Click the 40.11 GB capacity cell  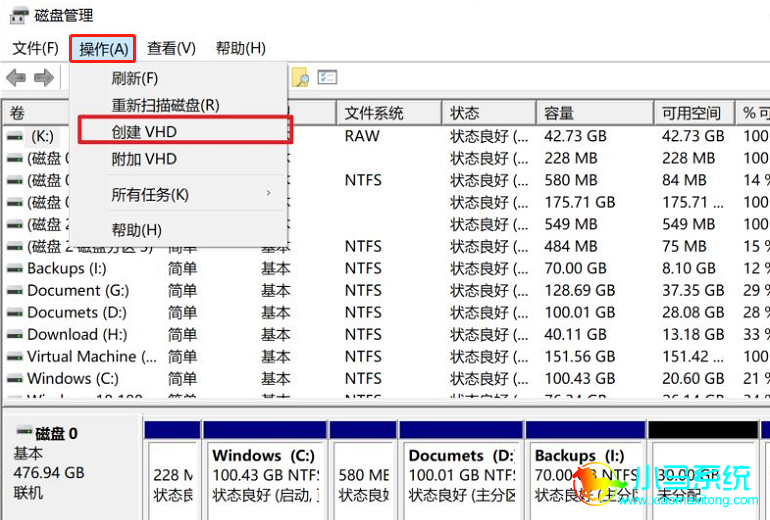point(575,335)
